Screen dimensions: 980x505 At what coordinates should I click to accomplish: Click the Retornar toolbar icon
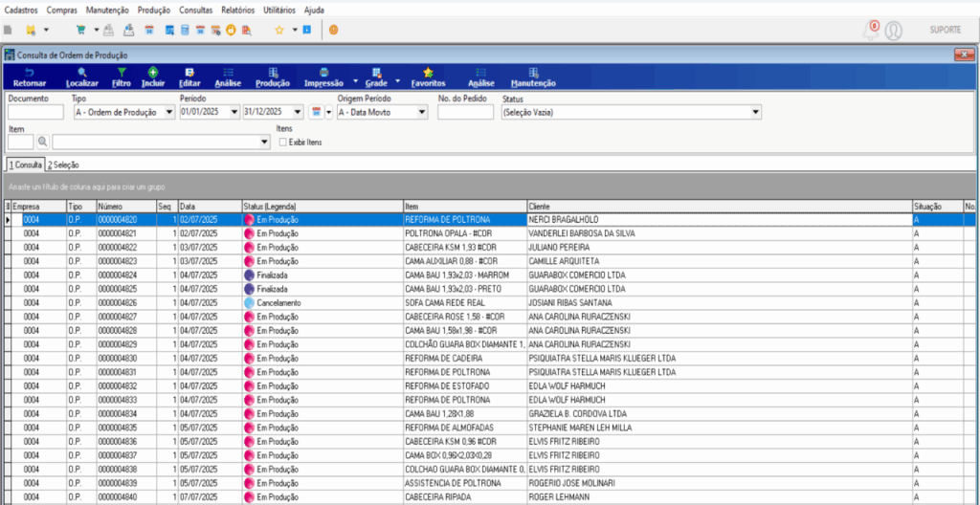pos(29,77)
